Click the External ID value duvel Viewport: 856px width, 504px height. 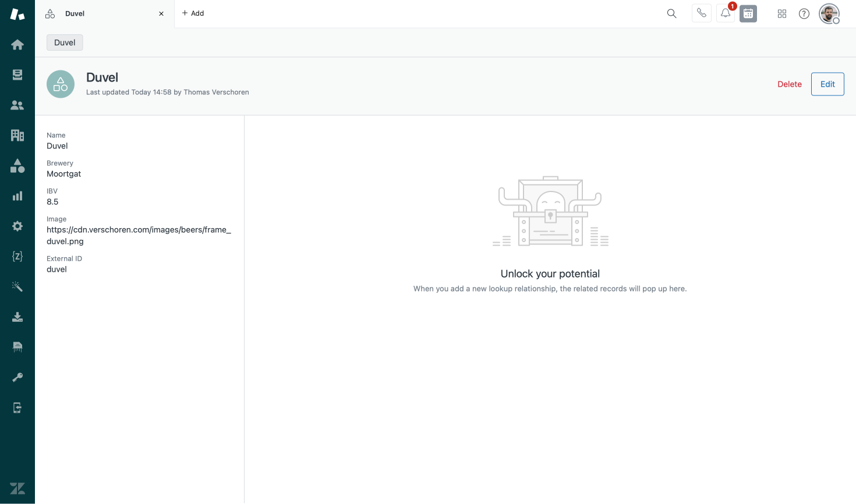click(x=56, y=269)
